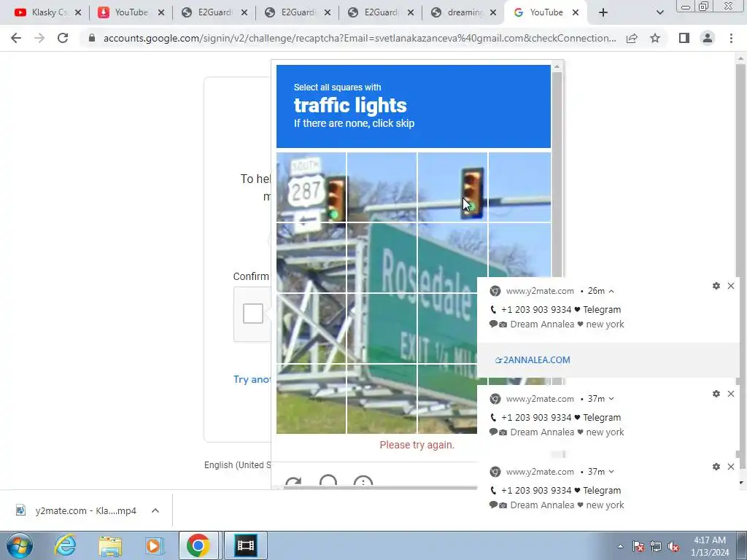This screenshot has height=560, width=747.
Task: Expand the lowest 37m y2mate notification
Action: (x=611, y=472)
